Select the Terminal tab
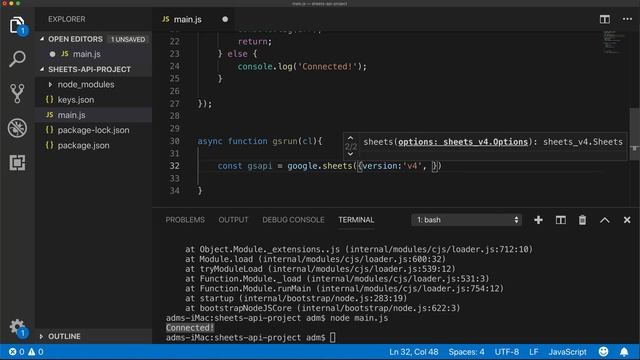 356,220
